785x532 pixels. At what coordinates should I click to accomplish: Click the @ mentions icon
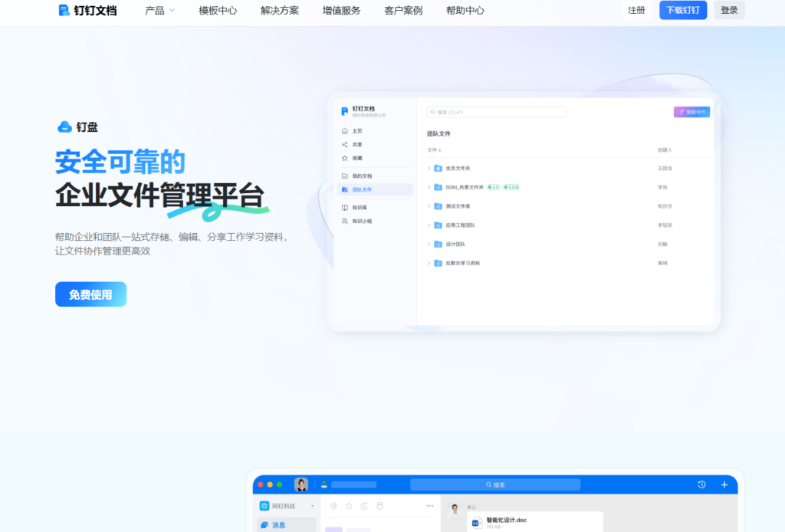point(333,506)
